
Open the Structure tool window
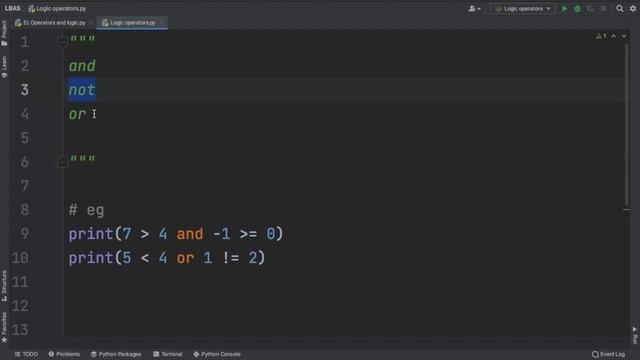coord(4,286)
